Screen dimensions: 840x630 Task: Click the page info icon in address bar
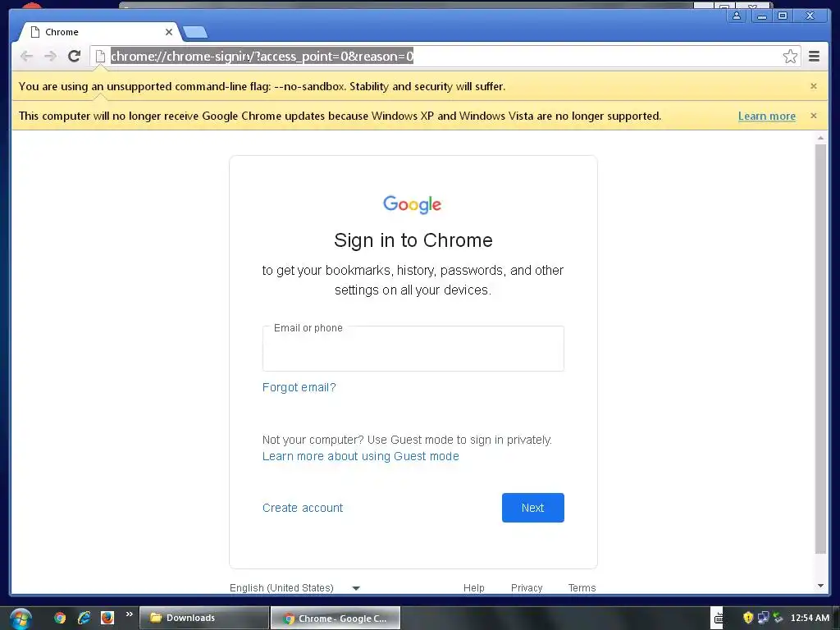coord(100,57)
